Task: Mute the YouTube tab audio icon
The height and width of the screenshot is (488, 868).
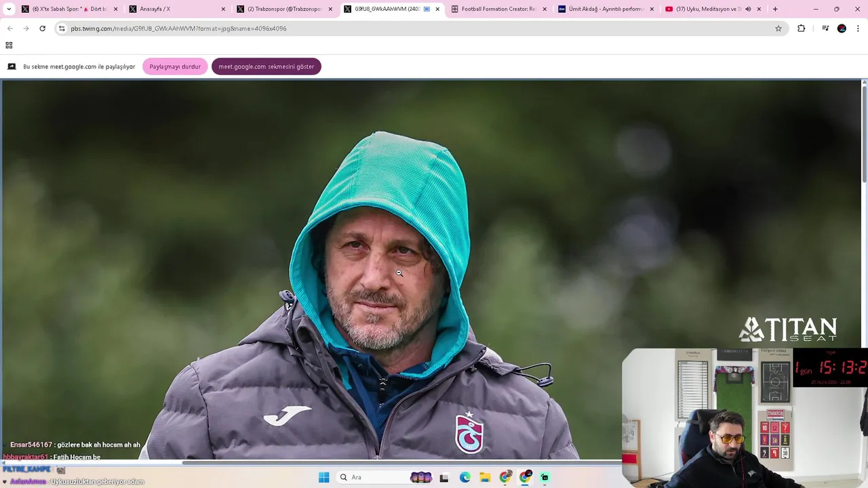Action: click(748, 9)
